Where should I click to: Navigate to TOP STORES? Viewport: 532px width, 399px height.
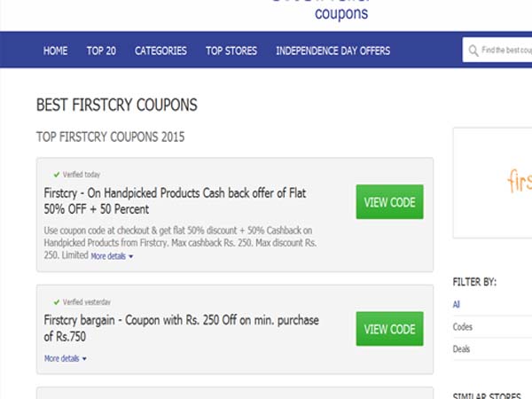[x=231, y=51]
